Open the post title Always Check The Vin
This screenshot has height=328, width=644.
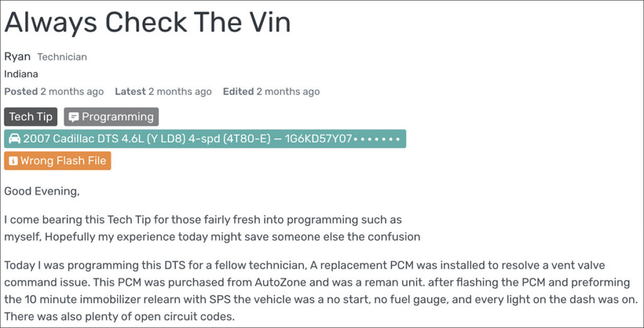coord(148,23)
